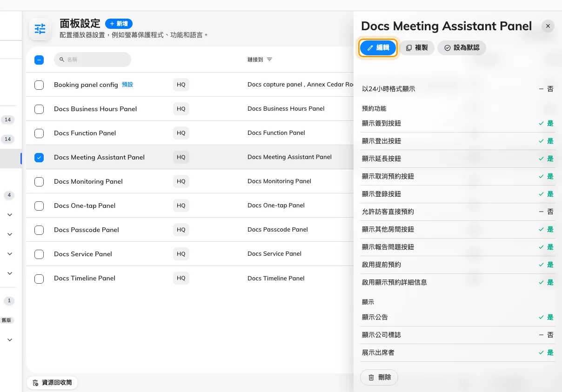
Task: Click the 顯示公司標誌 setting row
Action: point(458,335)
